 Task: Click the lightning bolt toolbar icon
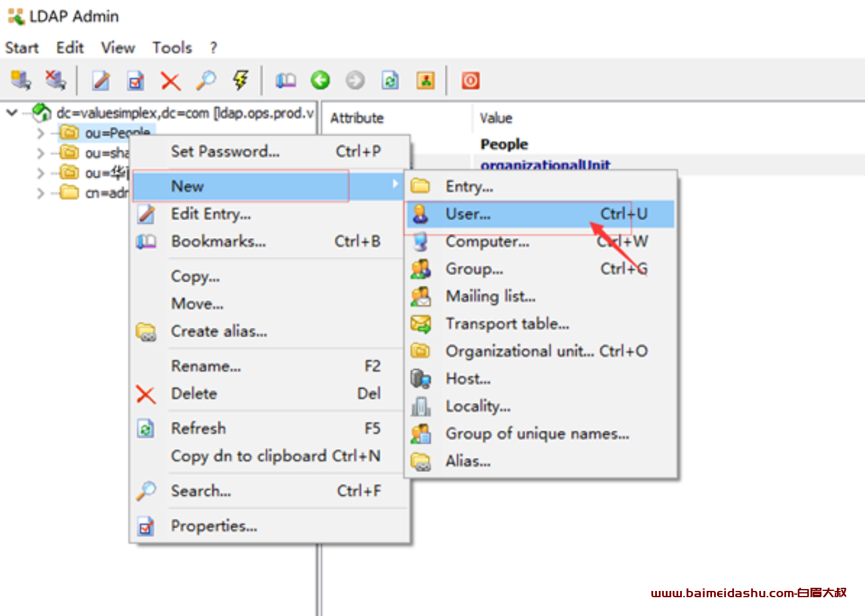coord(240,80)
